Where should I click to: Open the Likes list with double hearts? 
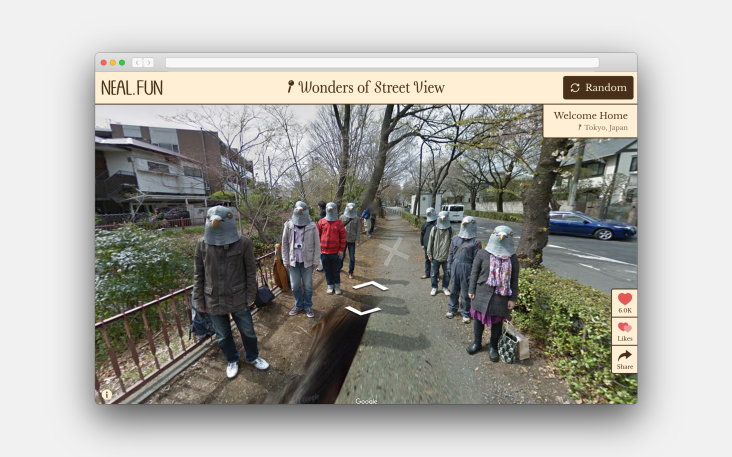point(624,331)
